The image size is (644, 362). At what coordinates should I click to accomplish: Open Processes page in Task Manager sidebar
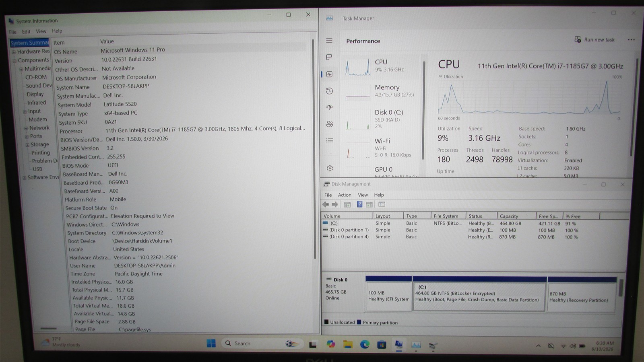(329, 57)
